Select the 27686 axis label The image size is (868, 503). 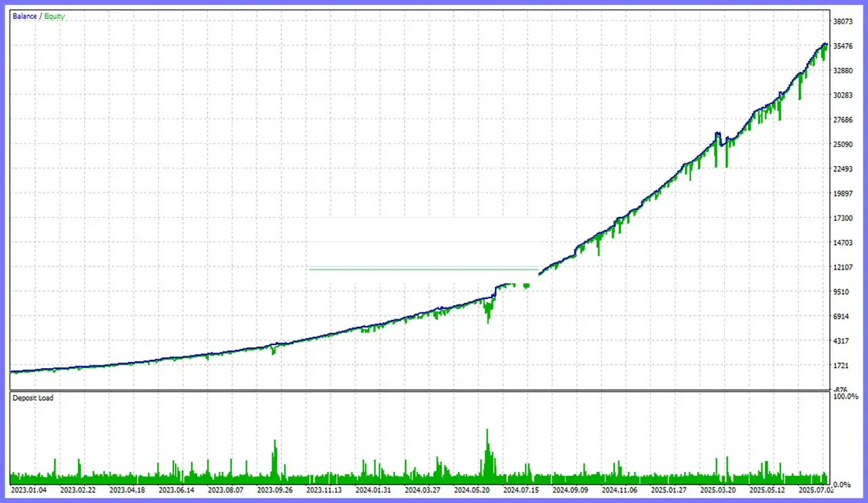[844, 120]
